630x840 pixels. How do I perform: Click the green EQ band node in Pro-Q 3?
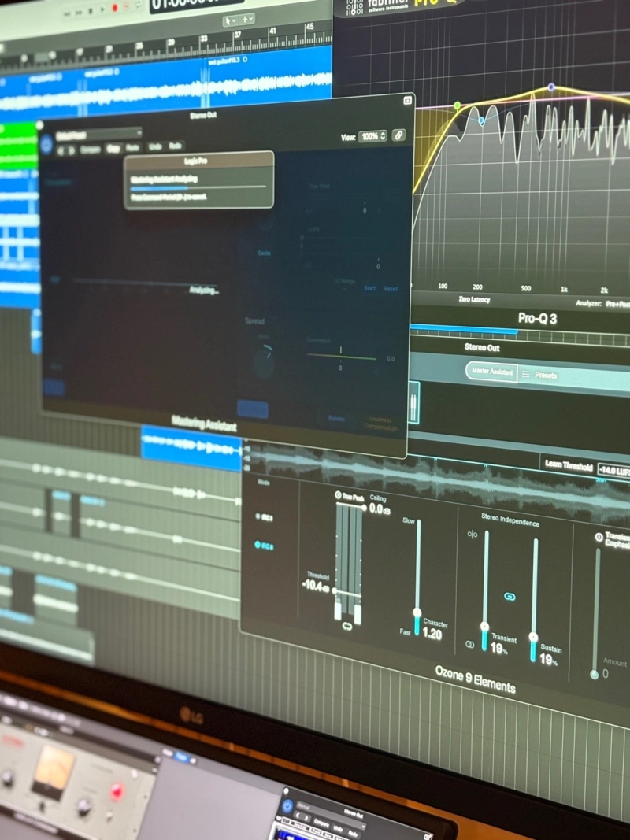point(457,105)
